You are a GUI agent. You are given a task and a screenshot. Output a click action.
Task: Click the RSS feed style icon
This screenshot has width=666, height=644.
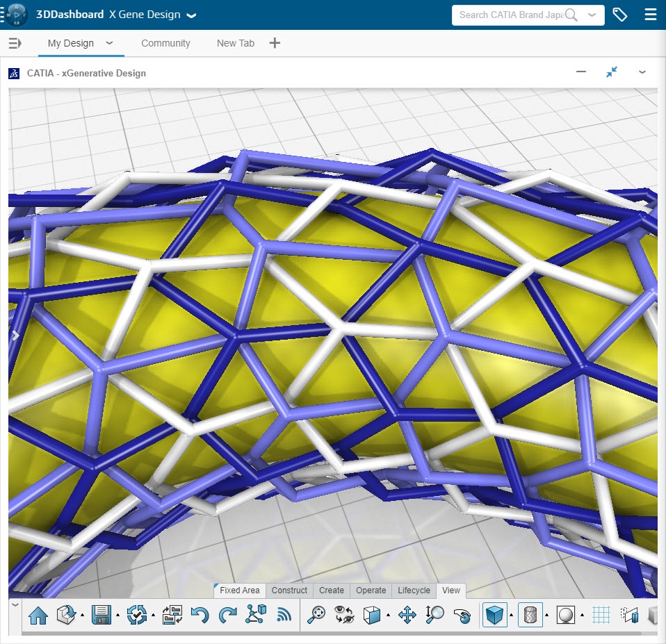(x=284, y=615)
